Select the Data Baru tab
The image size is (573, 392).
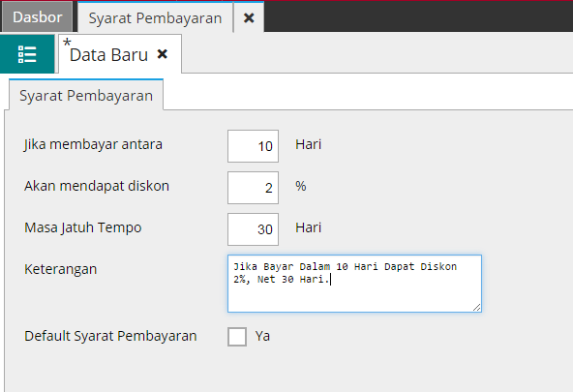click(109, 55)
